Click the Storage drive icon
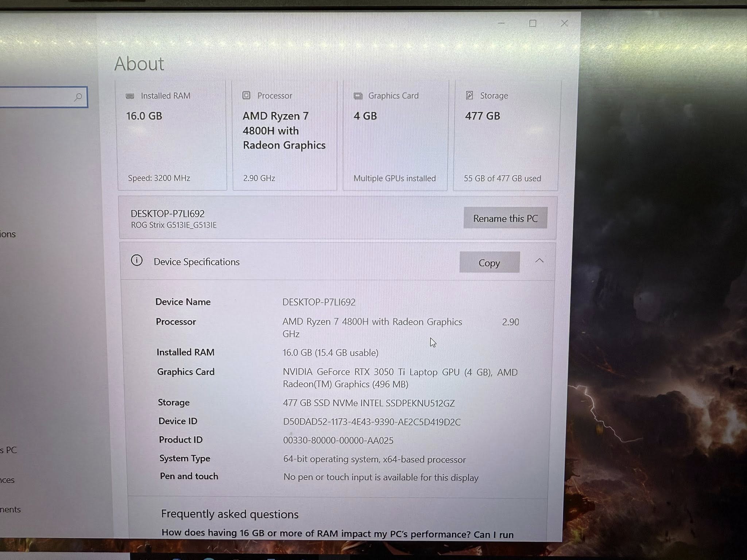Image resolution: width=747 pixels, height=560 pixels. point(469,96)
